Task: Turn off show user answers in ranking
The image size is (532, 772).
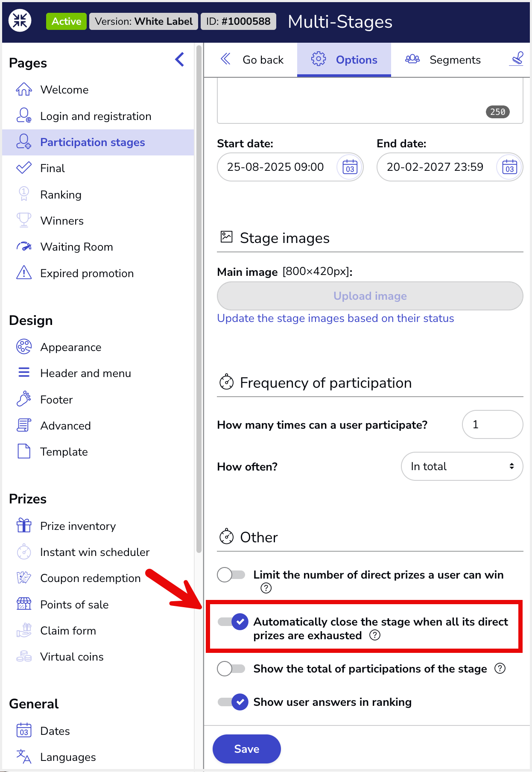Action: [x=233, y=702]
